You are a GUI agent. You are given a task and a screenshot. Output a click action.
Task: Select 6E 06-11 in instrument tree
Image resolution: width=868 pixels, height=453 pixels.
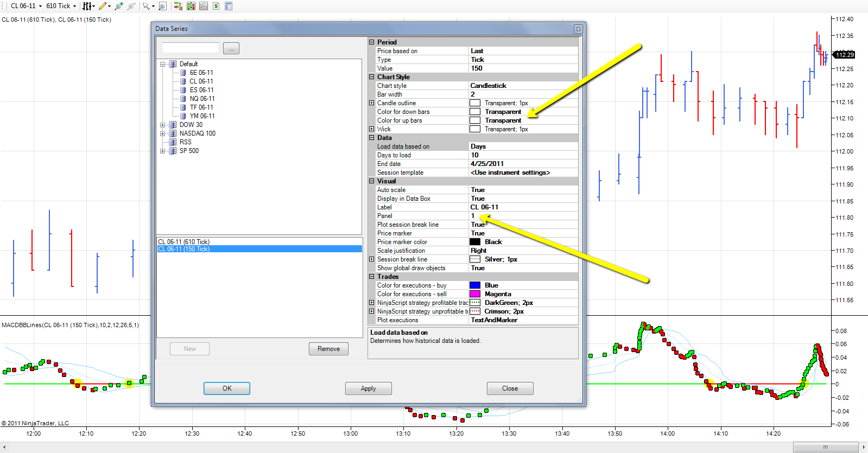coord(201,73)
